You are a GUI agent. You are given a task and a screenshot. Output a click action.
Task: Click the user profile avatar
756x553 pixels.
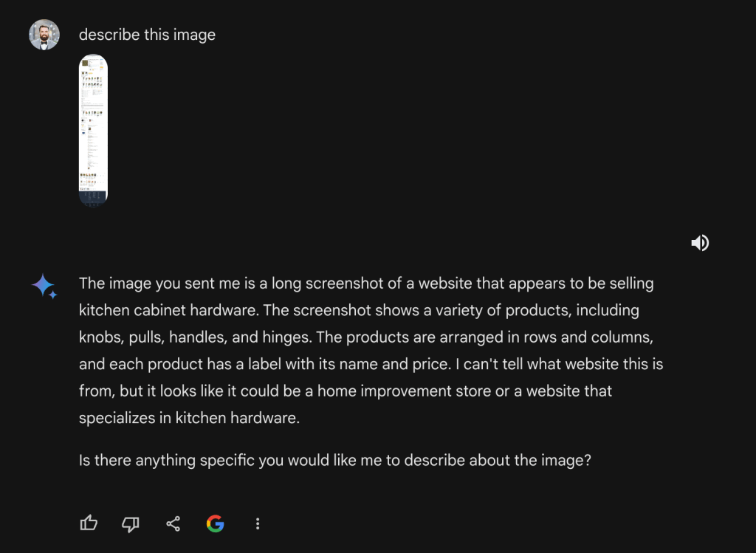click(x=44, y=35)
